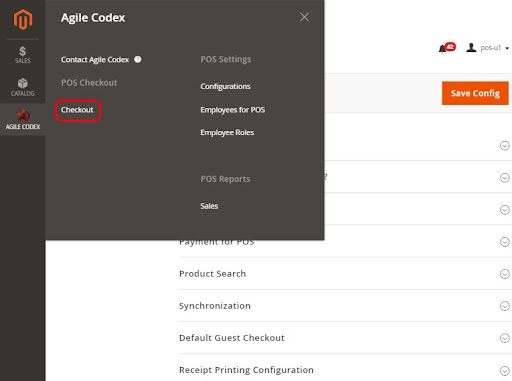
Task: Open the Sales sidebar menu icon
Action: [x=23, y=55]
